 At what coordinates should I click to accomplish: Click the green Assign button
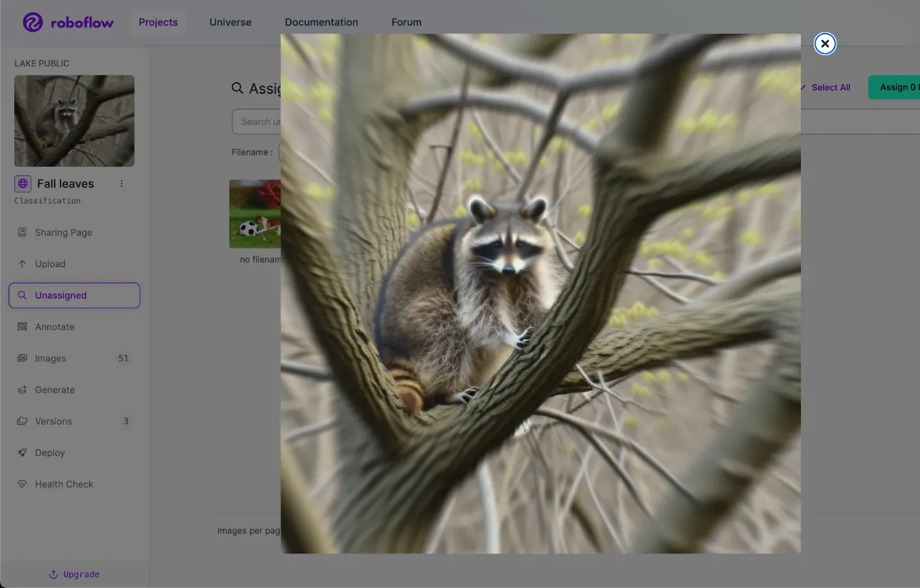894,87
